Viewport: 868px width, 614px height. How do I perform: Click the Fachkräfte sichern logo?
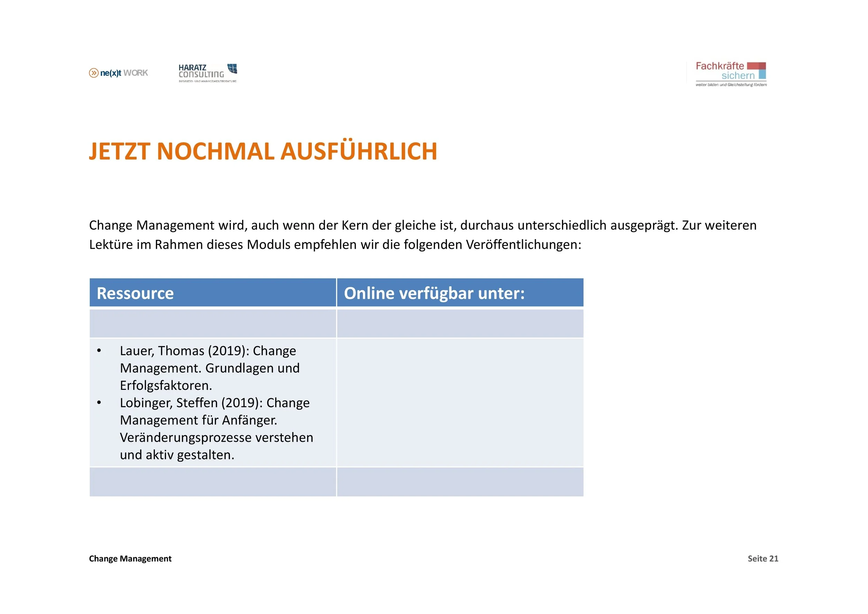click(731, 74)
